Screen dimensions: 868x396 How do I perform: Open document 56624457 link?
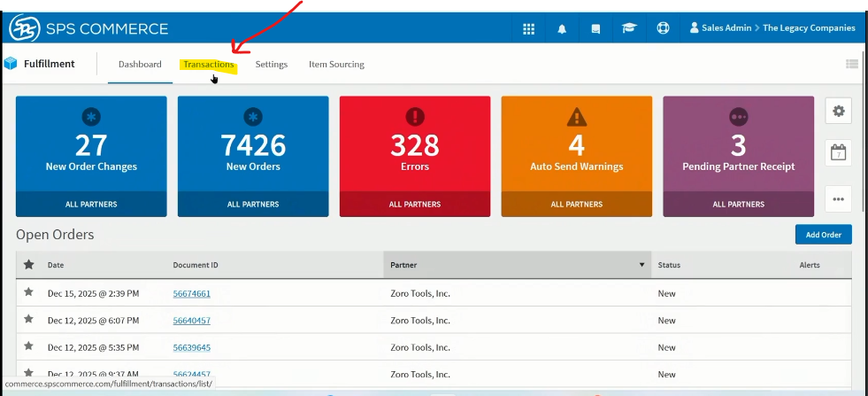tap(191, 375)
